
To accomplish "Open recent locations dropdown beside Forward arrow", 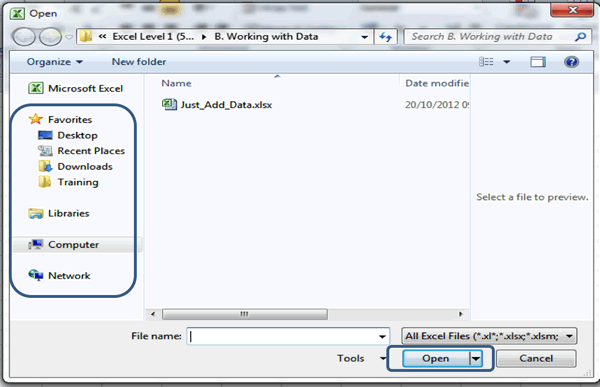I will click(x=69, y=37).
